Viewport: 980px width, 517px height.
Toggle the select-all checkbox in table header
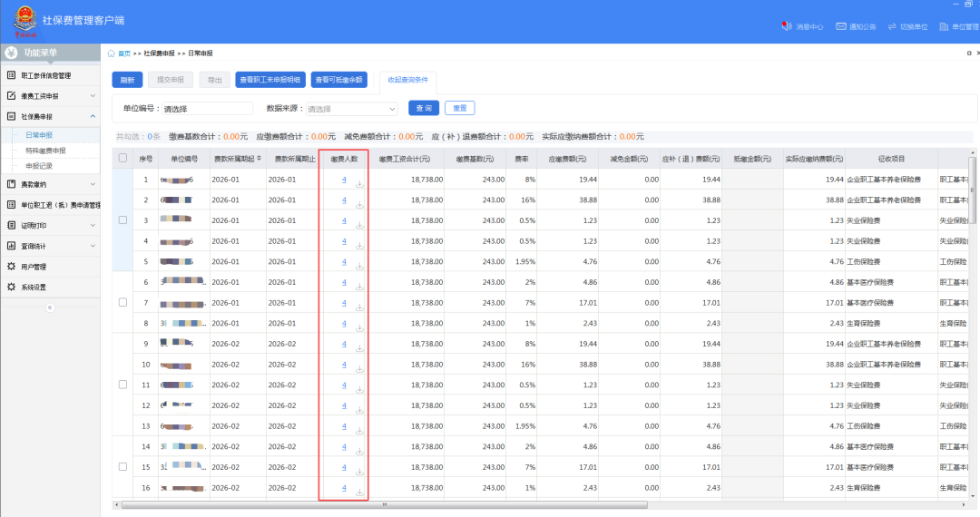(x=123, y=158)
